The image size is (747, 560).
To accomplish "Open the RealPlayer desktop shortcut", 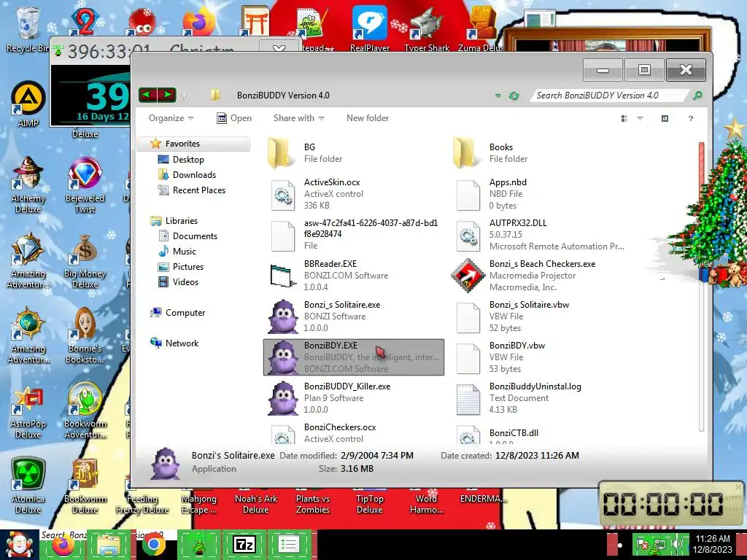I will (x=370, y=28).
